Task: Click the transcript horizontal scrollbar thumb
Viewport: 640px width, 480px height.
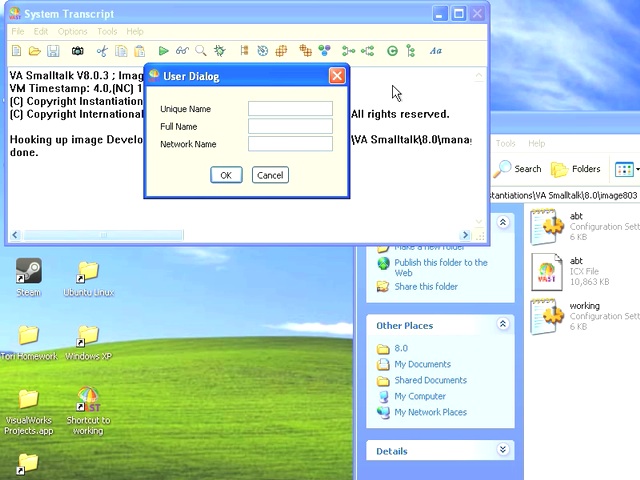Action: click(x=104, y=235)
